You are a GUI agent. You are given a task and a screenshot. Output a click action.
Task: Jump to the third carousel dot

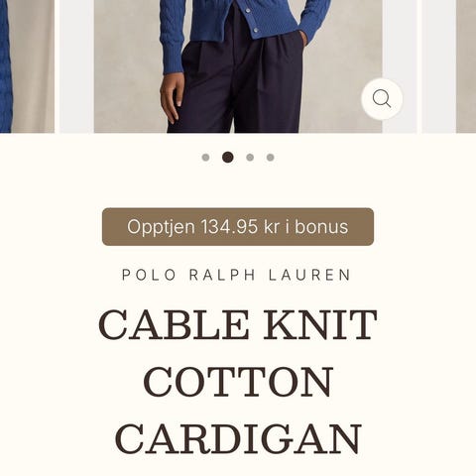(250, 158)
